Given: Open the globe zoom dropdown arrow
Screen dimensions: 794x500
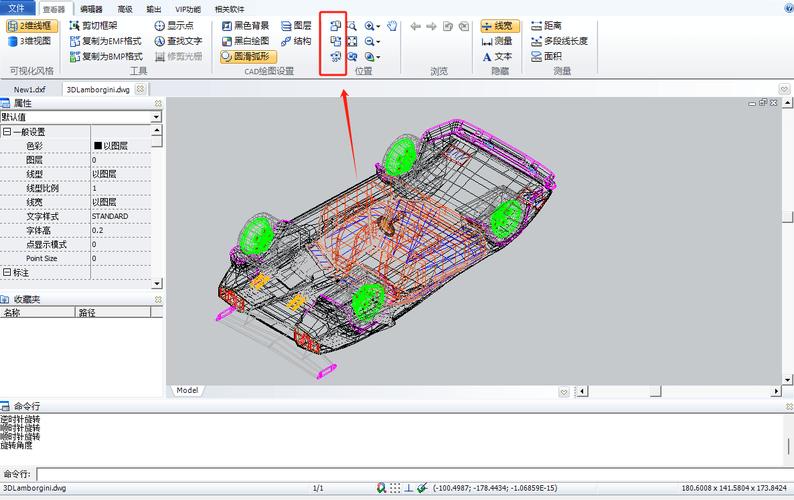Looking at the screenshot, I should tap(378, 58).
